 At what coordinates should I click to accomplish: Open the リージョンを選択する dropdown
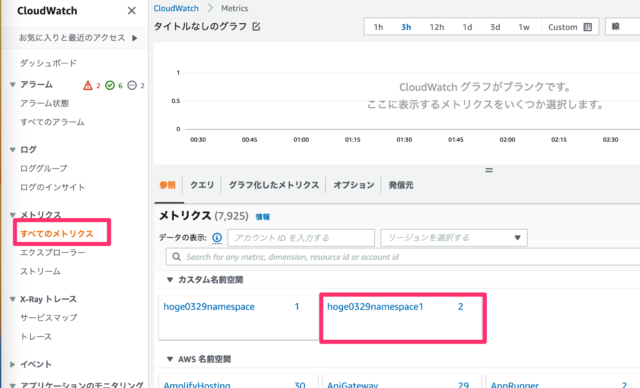[454, 238]
